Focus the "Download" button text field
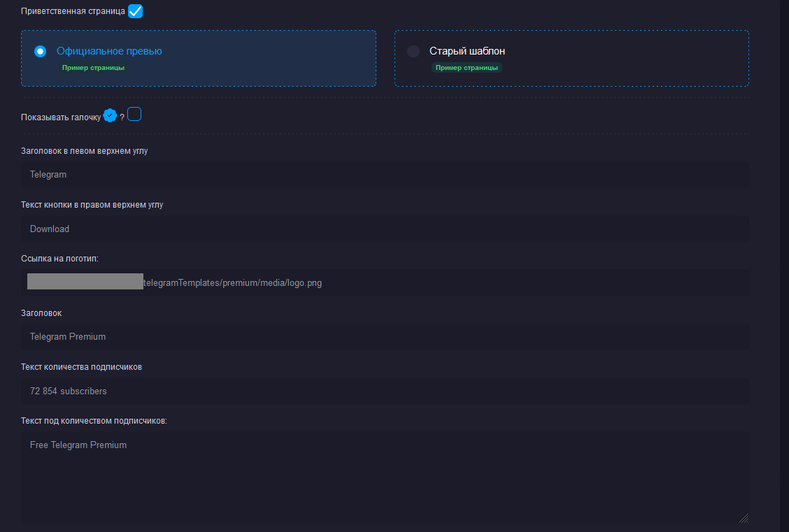The width and height of the screenshot is (789, 532). pyautogui.click(x=384, y=229)
